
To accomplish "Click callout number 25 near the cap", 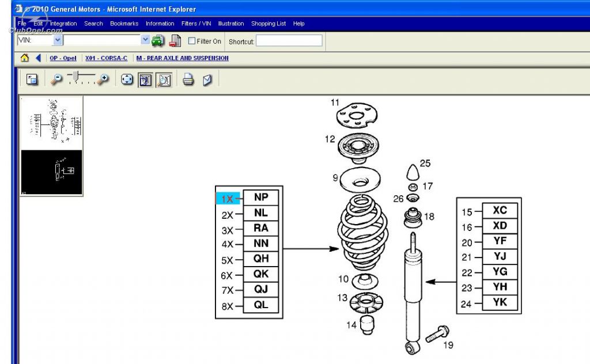I will tap(425, 163).
